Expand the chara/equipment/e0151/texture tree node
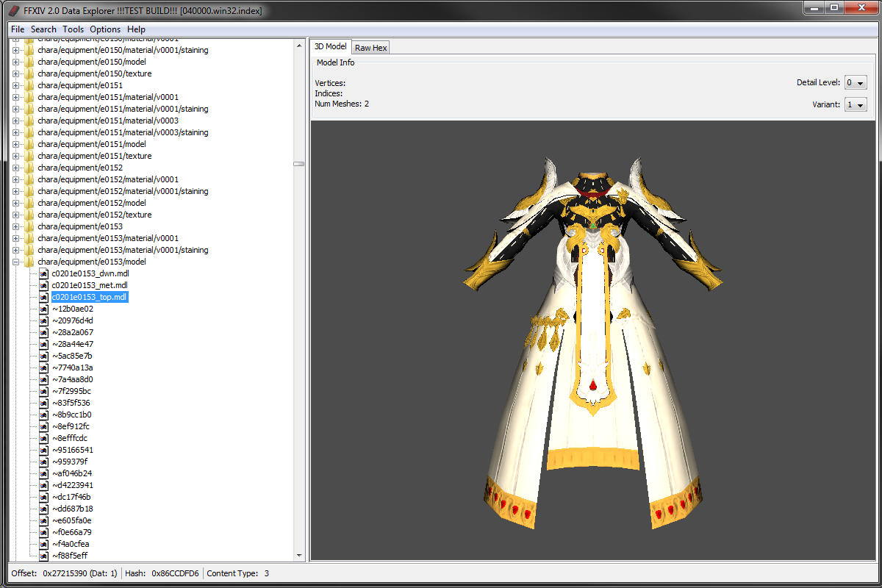This screenshot has height=588, width=882. 16,156
